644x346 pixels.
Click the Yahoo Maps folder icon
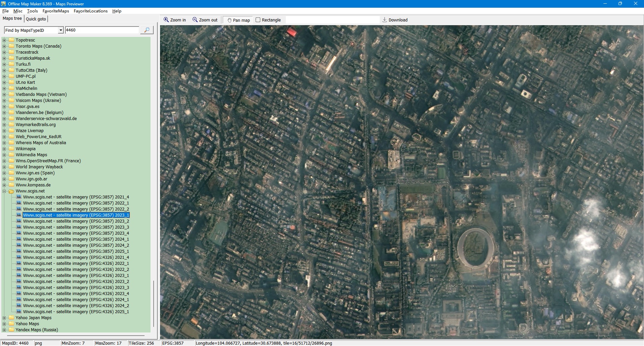[11, 324]
